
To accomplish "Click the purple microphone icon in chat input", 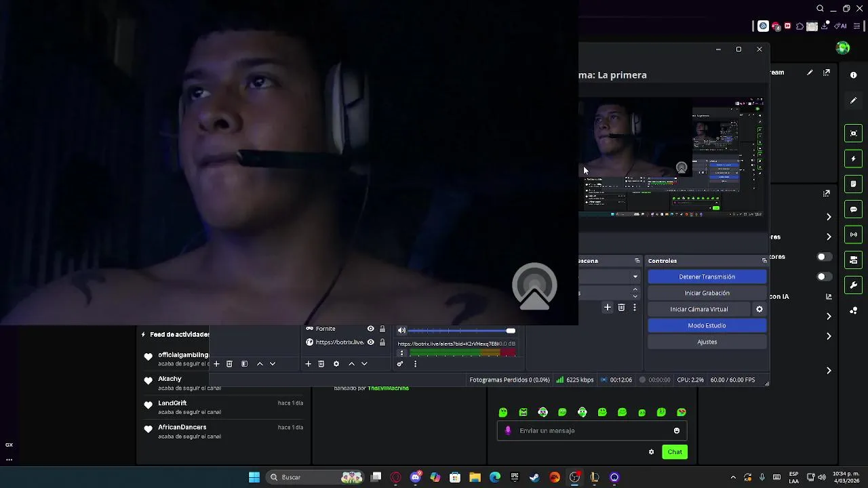I will tap(508, 431).
